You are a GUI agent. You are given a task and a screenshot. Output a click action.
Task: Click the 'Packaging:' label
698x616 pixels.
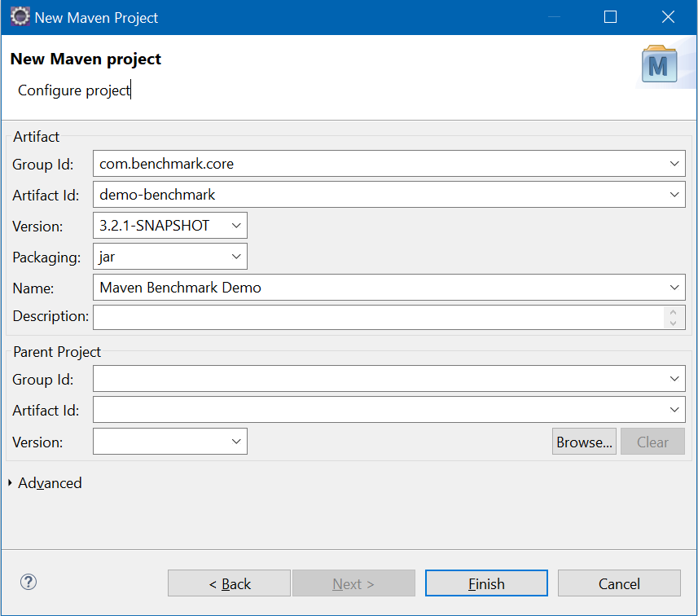[46, 257]
